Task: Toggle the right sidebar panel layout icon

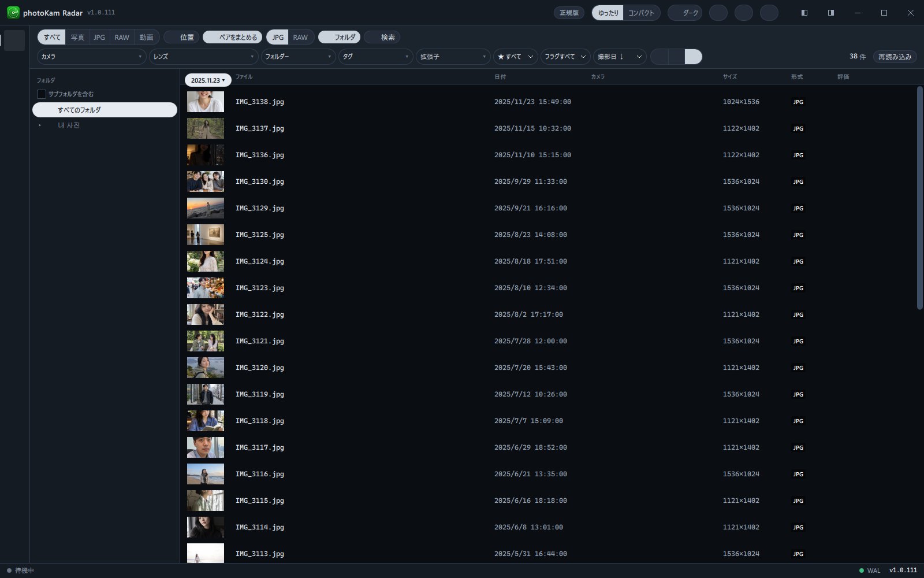Action: (x=830, y=13)
